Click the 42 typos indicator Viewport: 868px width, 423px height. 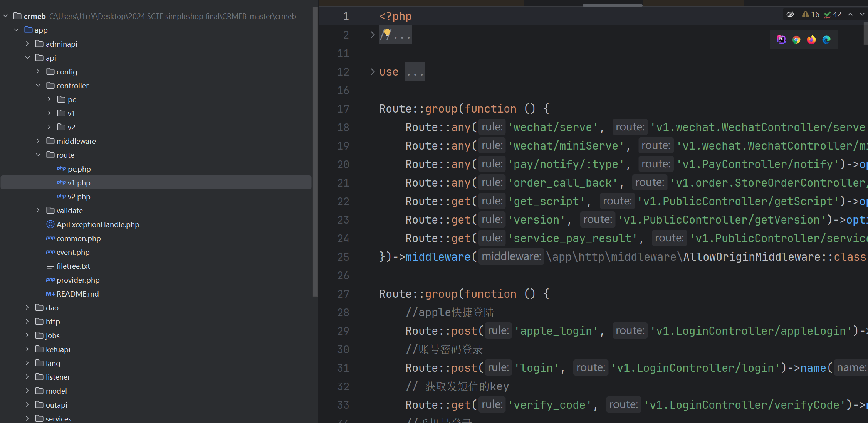(833, 15)
